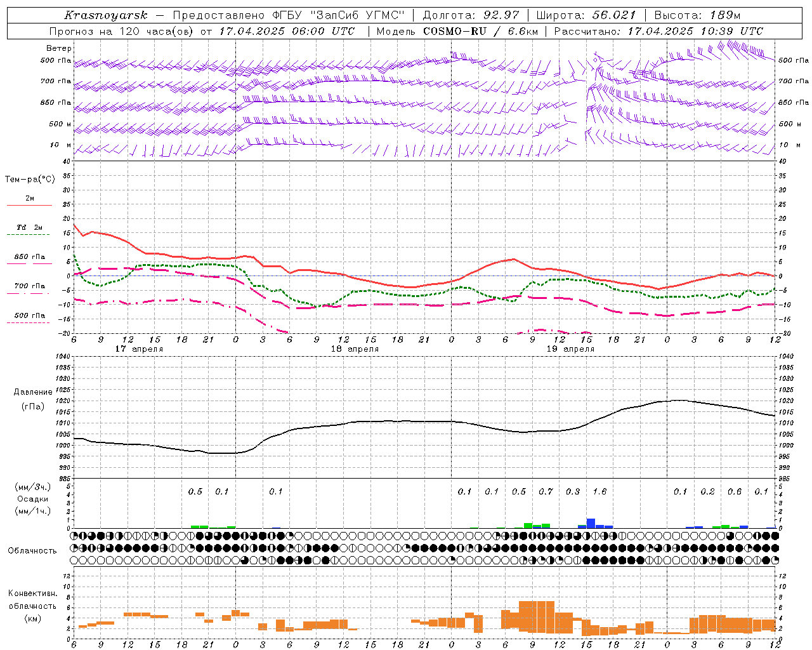Click the Krasnoyarsk station title

click(x=106, y=15)
